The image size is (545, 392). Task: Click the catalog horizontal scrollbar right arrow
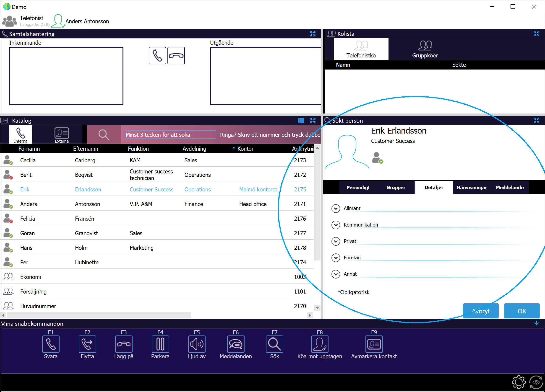[x=310, y=315]
